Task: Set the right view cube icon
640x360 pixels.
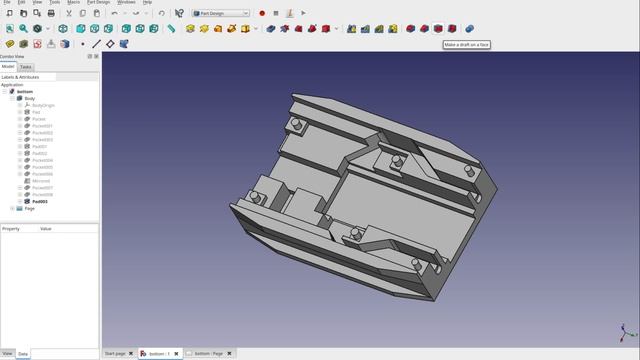Action: tap(108, 29)
